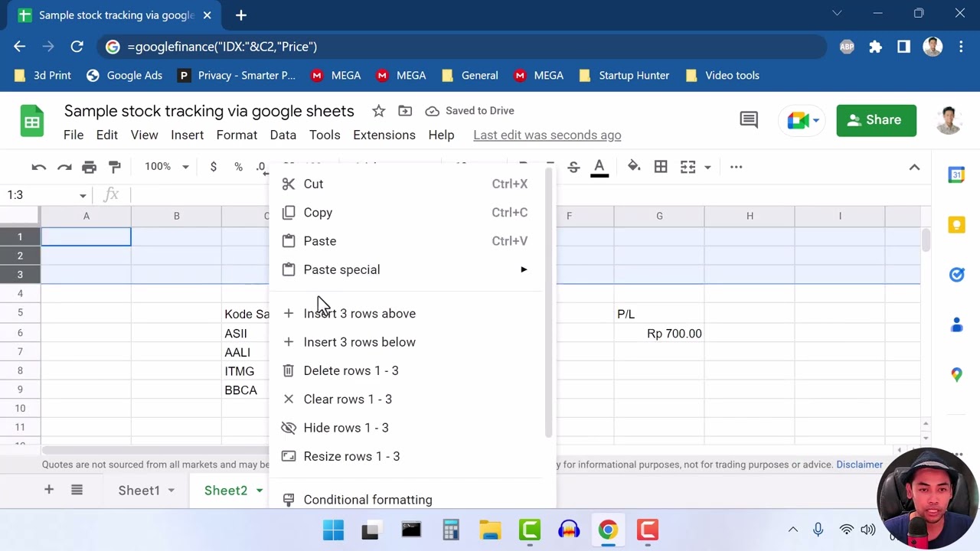Open Google Calendar in the side panel
980x551 pixels.
(x=956, y=175)
